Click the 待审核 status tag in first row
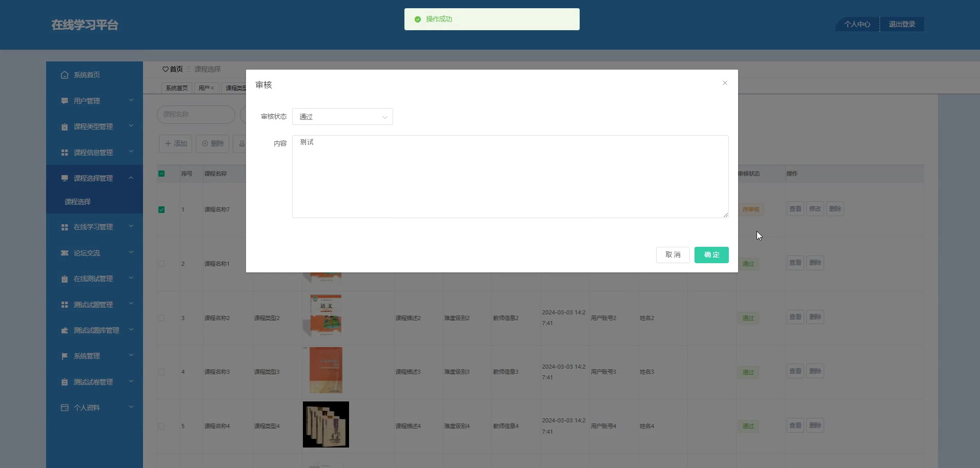The height and width of the screenshot is (468, 980). click(751, 209)
